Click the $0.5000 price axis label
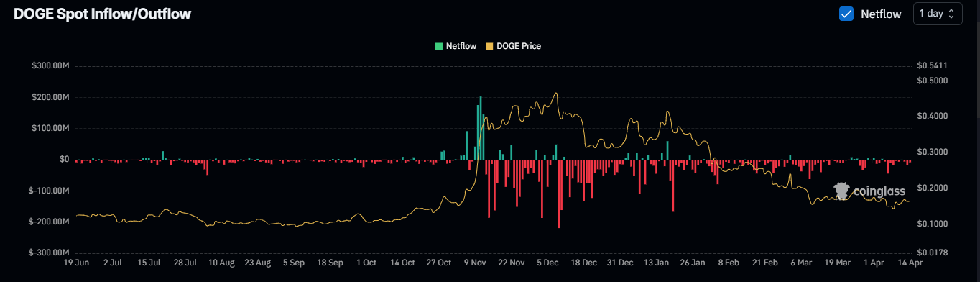 click(932, 80)
